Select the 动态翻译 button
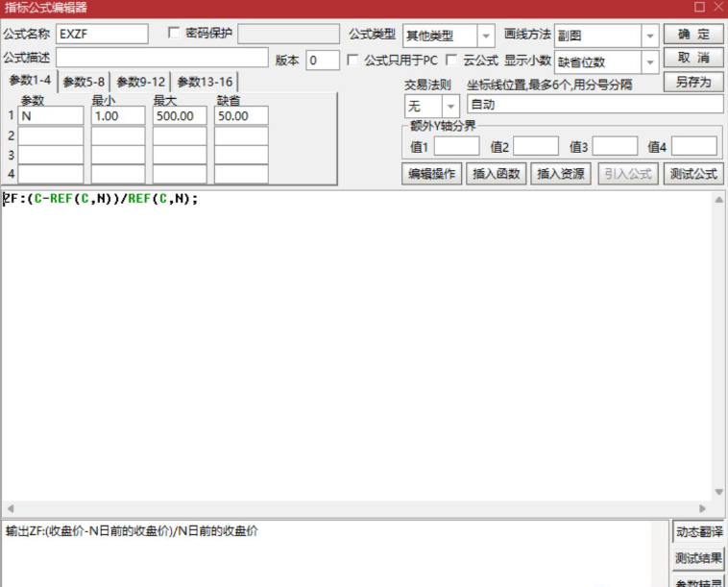 tap(698, 531)
